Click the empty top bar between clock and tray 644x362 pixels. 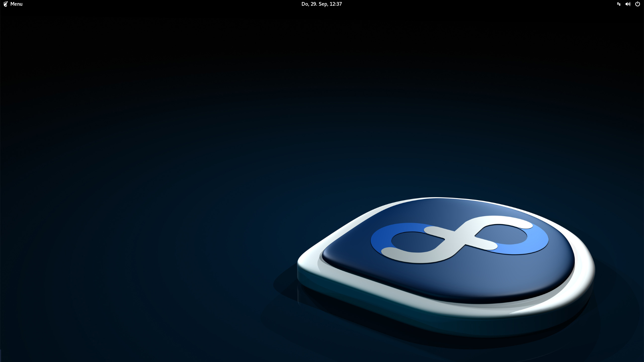[x=480, y=4]
